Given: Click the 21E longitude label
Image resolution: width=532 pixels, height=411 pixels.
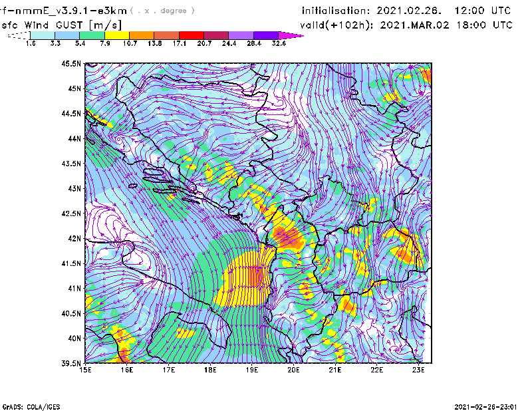Looking at the screenshot, I should pyautogui.click(x=335, y=370).
